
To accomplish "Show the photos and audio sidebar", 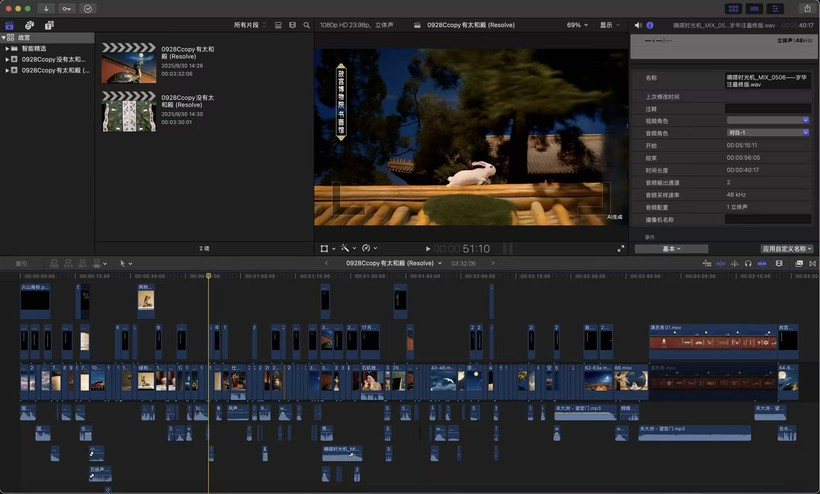I will tap(29, 25).
